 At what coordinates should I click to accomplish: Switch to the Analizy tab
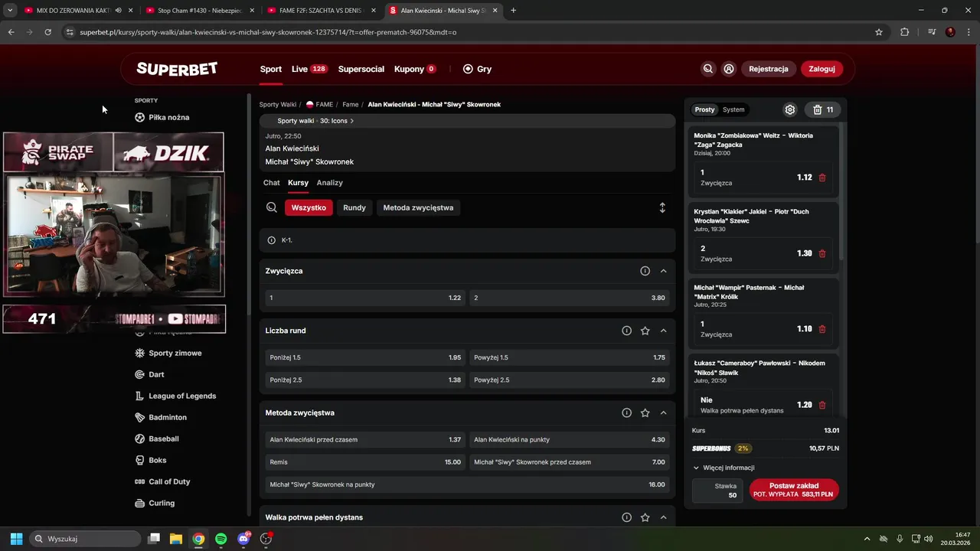click(330, 183)
